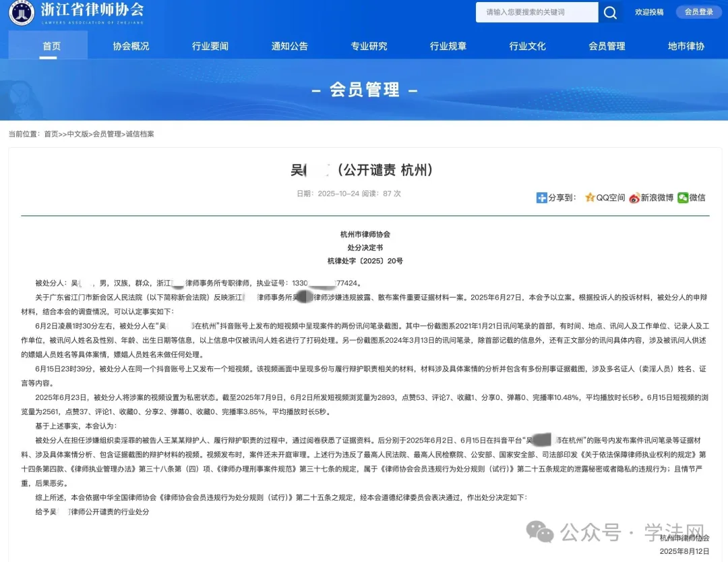728x562 pixels.
Task: Click the 会员管理 breadcrumb link
Action: [107, 134]
